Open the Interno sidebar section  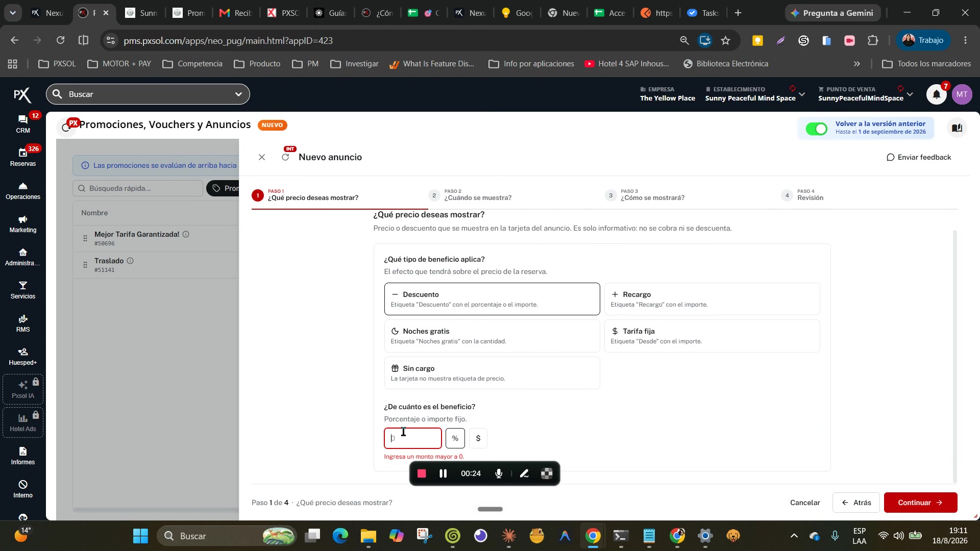(x=23, y=489)
